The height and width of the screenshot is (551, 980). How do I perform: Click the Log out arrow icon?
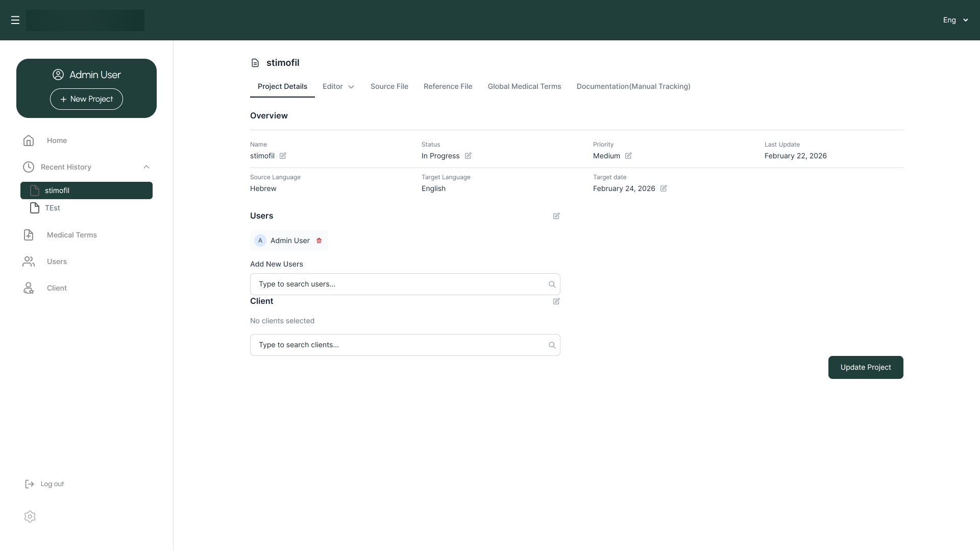click(30, 484)
